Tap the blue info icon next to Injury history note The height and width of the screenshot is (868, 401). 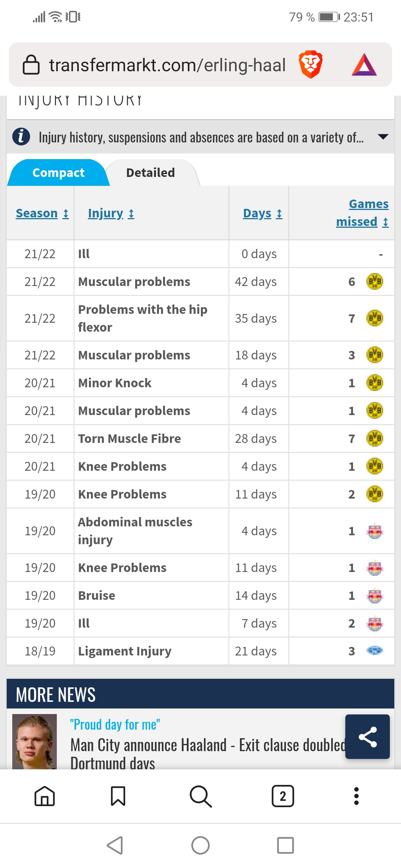[21, 137]
